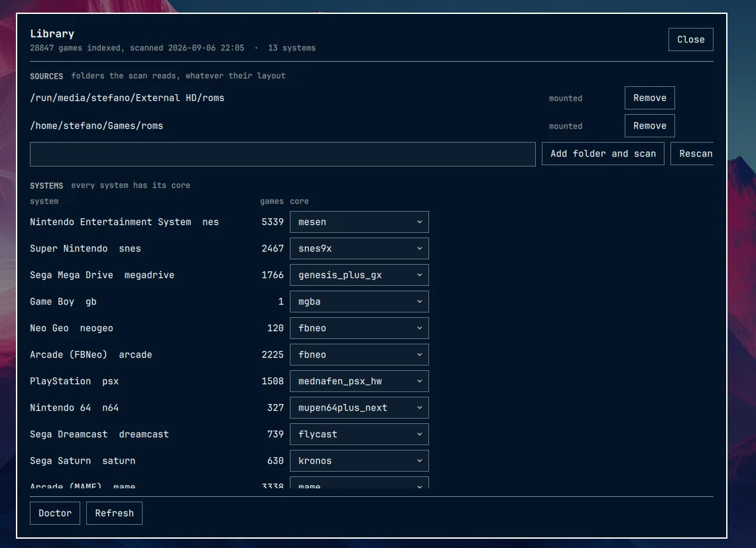Select the /home/stefano/Games/roms path

[96, 126]
